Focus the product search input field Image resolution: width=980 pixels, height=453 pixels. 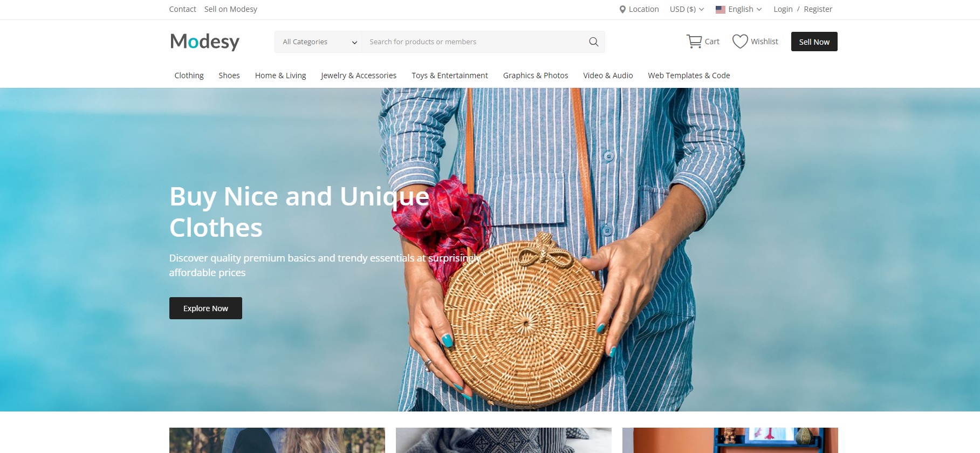[x=475, y=42]
